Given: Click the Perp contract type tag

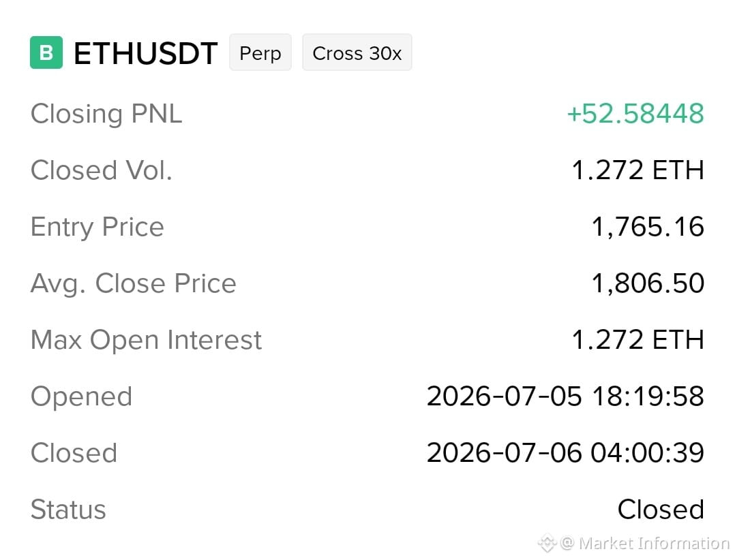Looking at the screenshot, I should pos(260,52).
